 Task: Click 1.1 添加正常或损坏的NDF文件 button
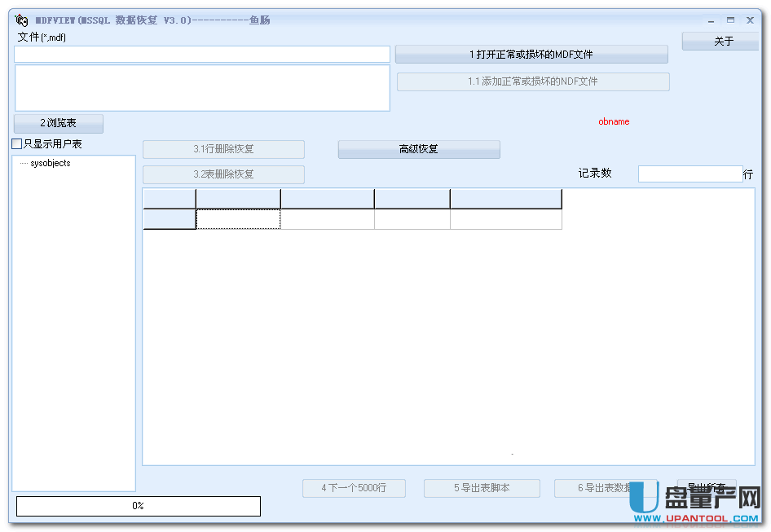(533, 81)
